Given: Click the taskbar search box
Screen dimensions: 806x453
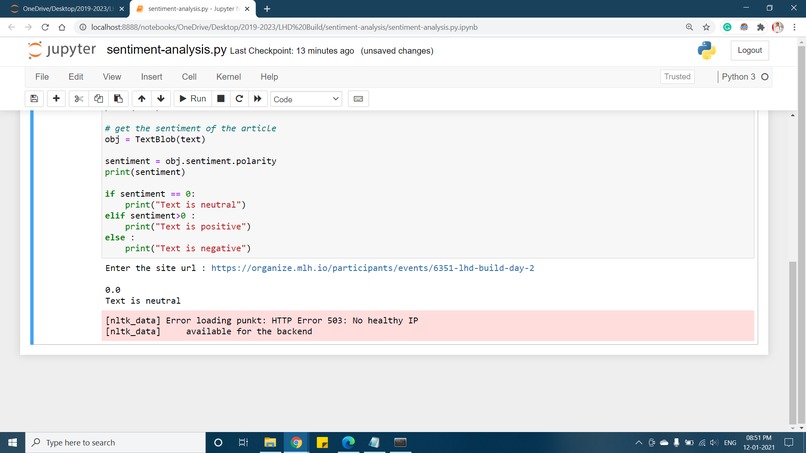Looking at the screenshot, I should pos(115,442).
